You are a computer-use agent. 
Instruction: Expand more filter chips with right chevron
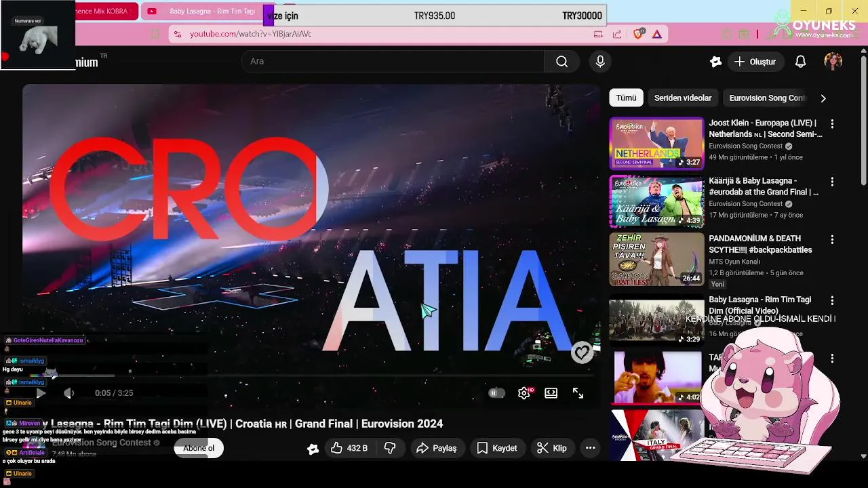click(823, 98)
